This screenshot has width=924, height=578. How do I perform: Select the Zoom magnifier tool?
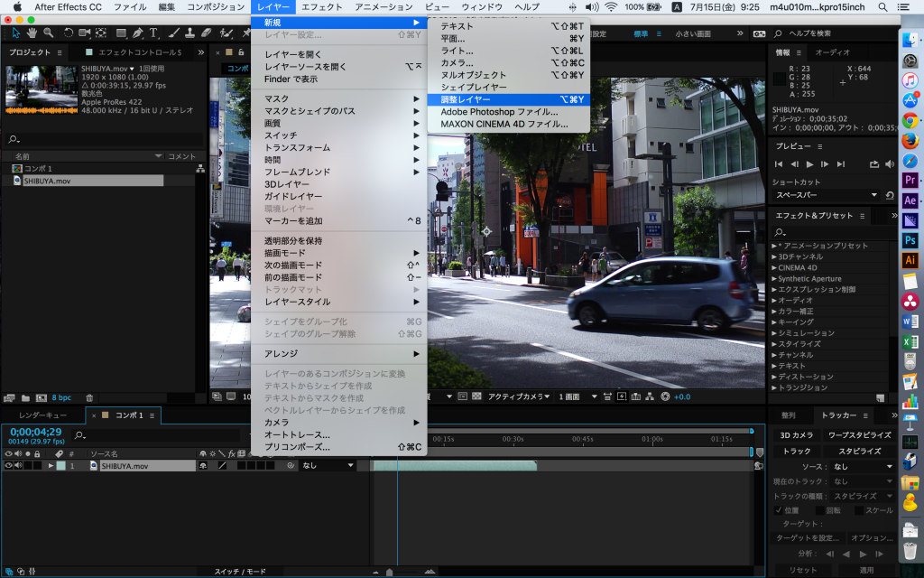(47, 33)
